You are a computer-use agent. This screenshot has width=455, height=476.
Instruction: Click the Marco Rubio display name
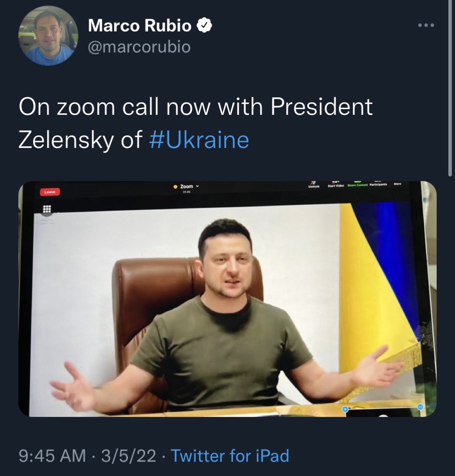coord(140,26)
